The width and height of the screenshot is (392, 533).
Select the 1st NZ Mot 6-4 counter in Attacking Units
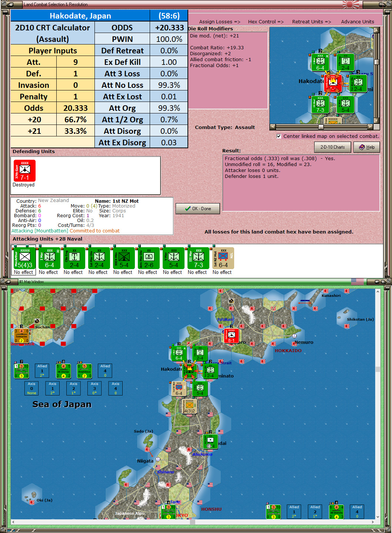coord(223,258)
